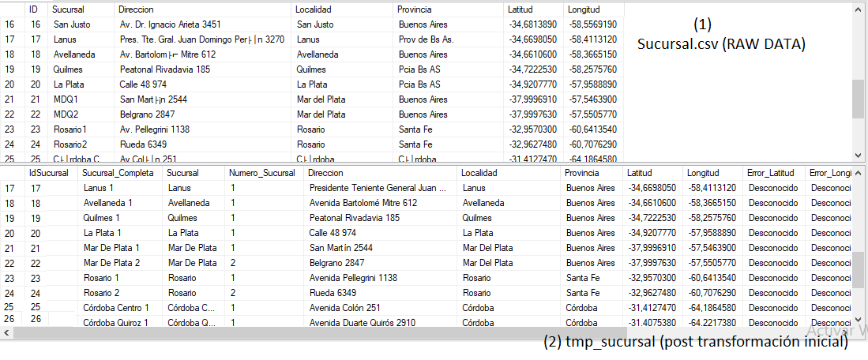
Task: Select the 'MDQ1' Sucursal cell
Action: 82,99
